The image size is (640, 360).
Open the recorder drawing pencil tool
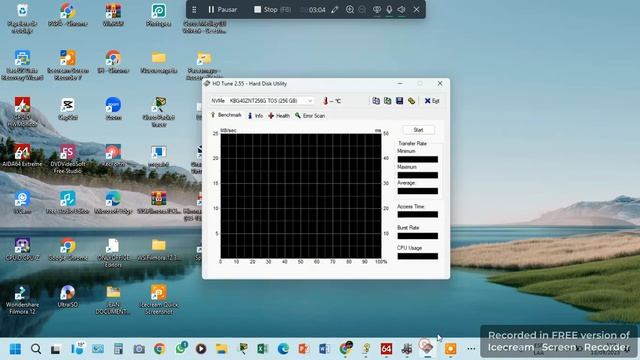tap(335, 9)
